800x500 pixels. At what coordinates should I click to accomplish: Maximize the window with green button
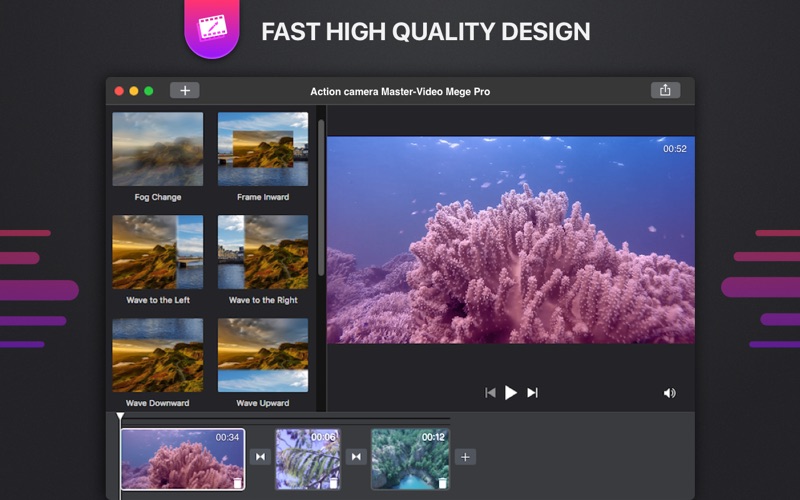148,91
